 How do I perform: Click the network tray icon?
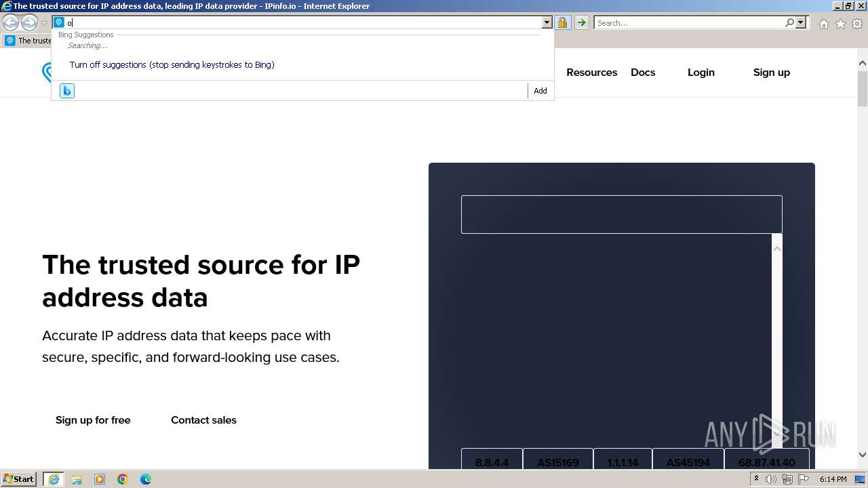pos(787,479)
